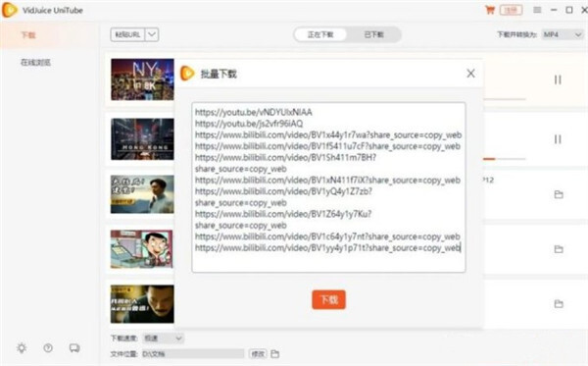Open the feedback chat icon

coord(74,348)
